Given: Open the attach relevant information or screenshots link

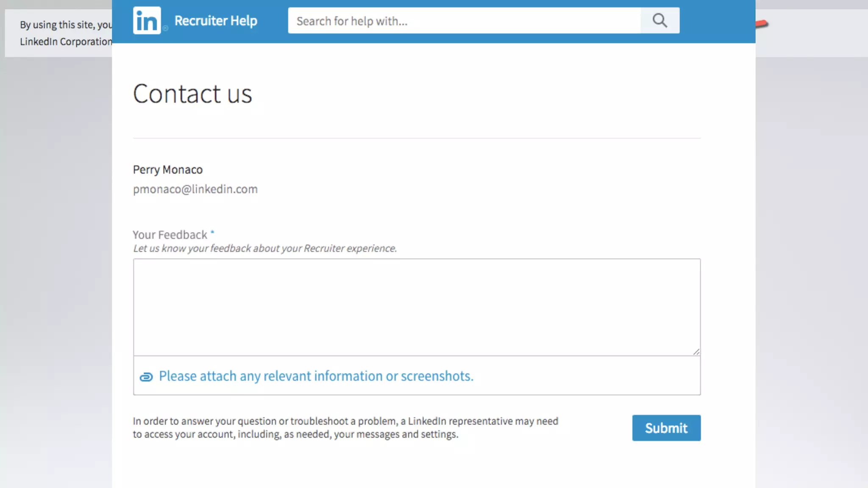Looking at the screenshot, I should click(x=316, y=376).
